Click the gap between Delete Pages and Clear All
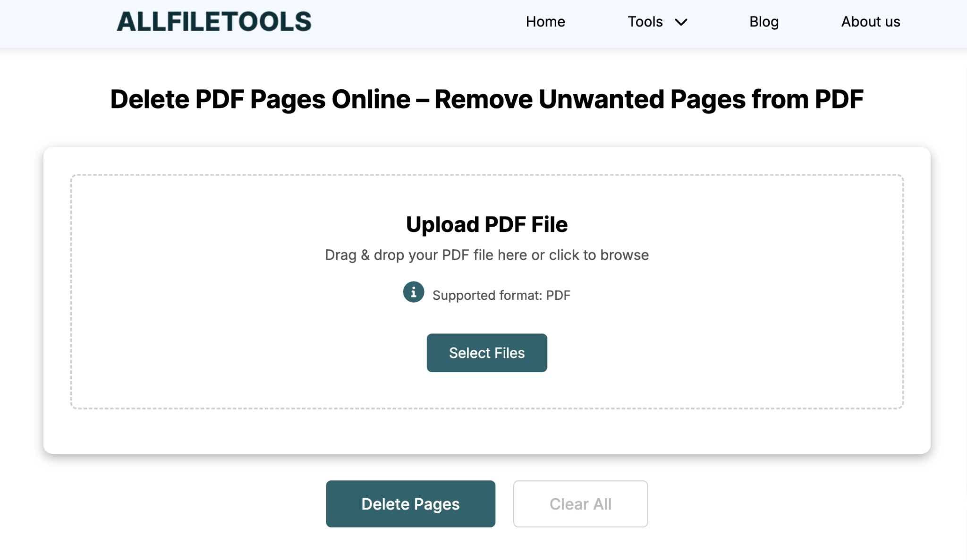Image resolution: width=967 pixels, height=560 pixels. click(504, 504)
